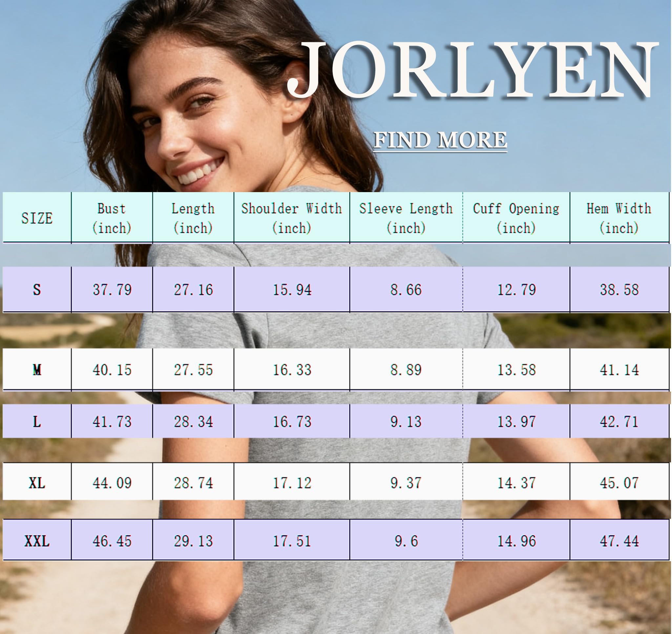
Task: Select length value 29.13 for XXL
Action: click(x=193, y=541)
